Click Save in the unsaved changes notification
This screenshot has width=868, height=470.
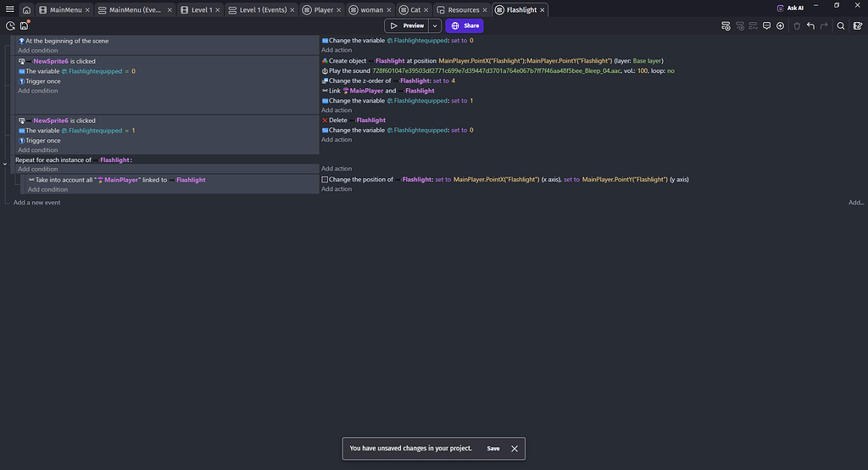(493, 449)
